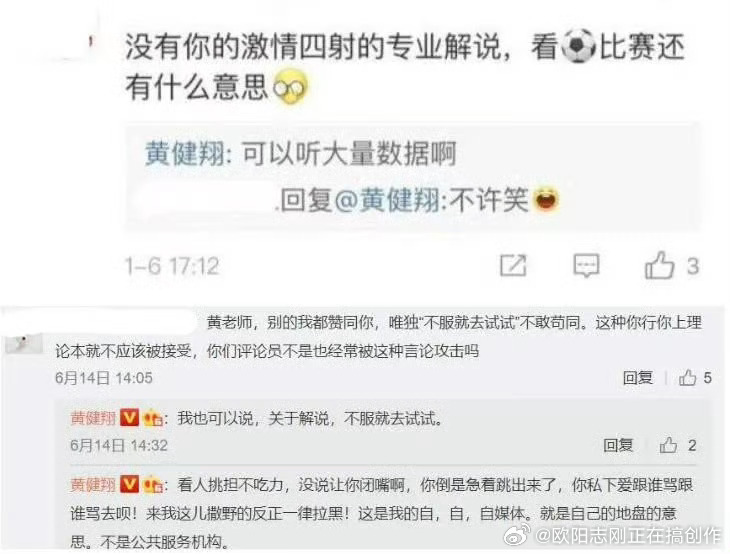Screen dimensions: 730x554
Task: Click 回复 on the 6月14日 14:05 comment
Action: pos(638,378)
